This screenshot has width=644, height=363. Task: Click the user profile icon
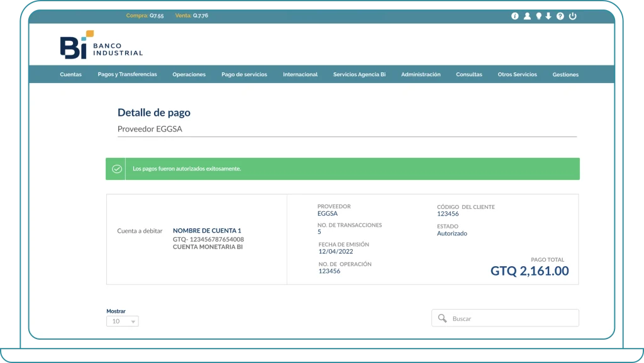pos(527,18)
